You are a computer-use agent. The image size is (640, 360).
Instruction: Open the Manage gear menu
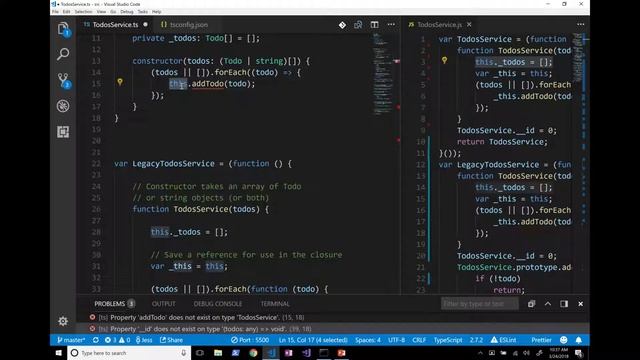[63, 321]
